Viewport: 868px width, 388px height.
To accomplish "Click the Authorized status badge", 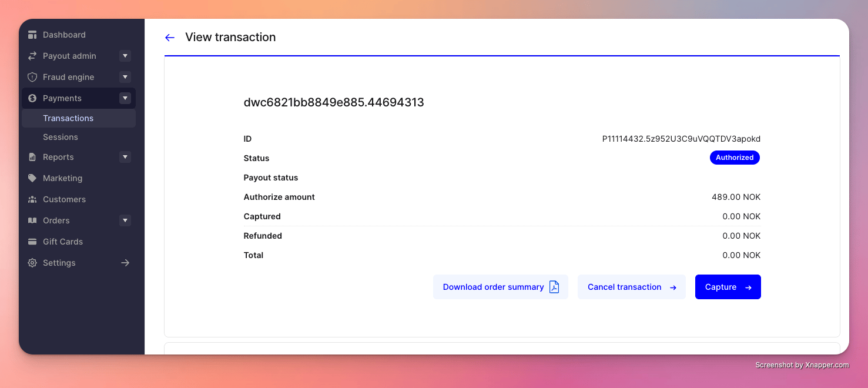I will (x=735, y=158).
